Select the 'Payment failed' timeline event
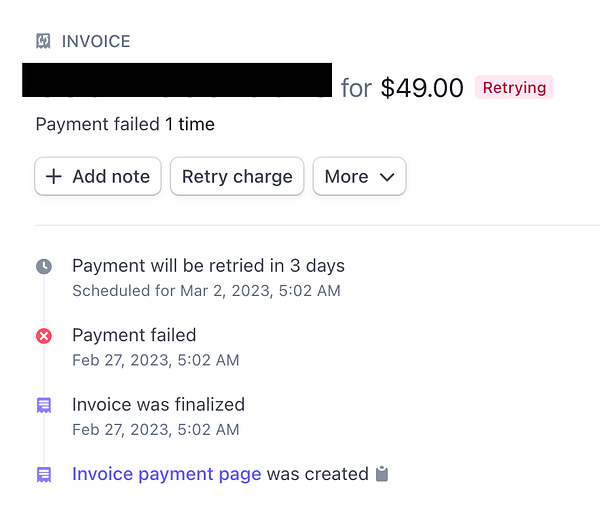 pos(134,335)
